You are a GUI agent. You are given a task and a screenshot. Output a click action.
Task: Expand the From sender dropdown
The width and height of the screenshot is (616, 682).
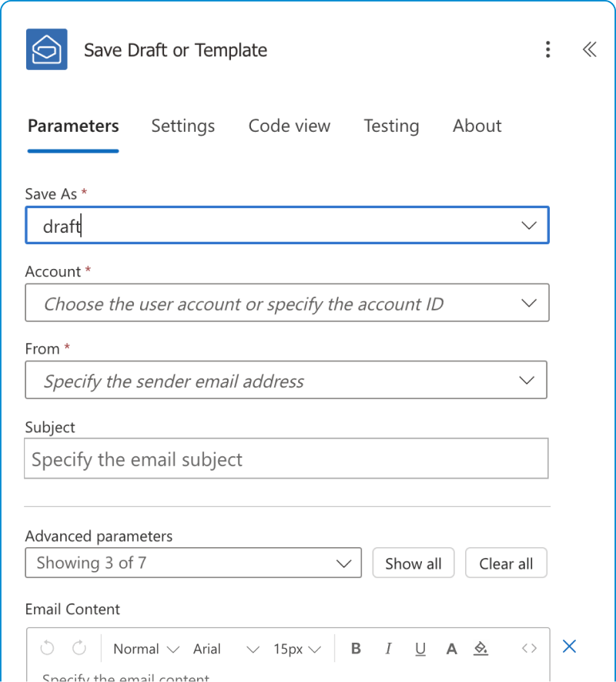point(527,381)
